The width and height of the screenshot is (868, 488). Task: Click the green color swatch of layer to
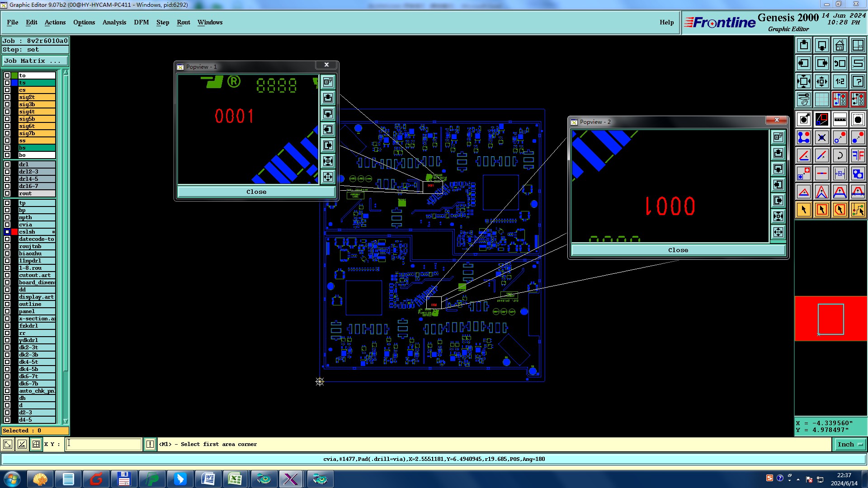(14, 75)
